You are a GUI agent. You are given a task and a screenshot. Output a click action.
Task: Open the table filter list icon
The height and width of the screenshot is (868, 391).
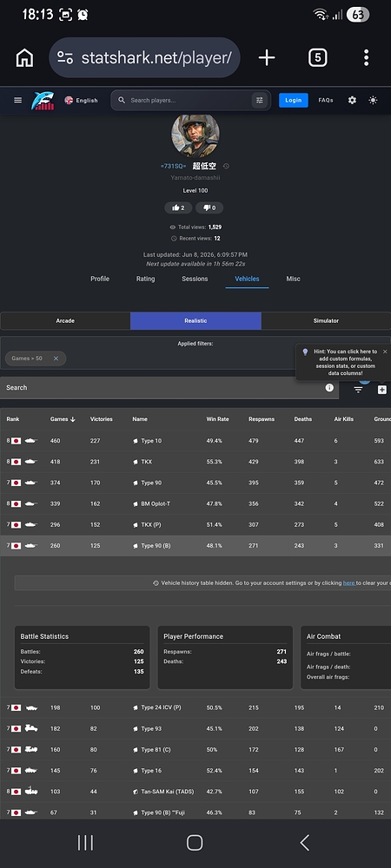point(358,390)
